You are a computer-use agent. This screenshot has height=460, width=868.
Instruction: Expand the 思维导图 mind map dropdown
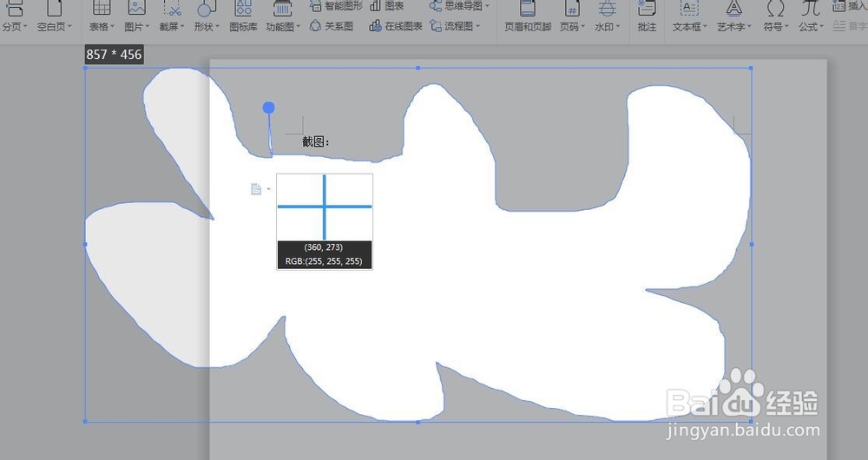(487, 6)
